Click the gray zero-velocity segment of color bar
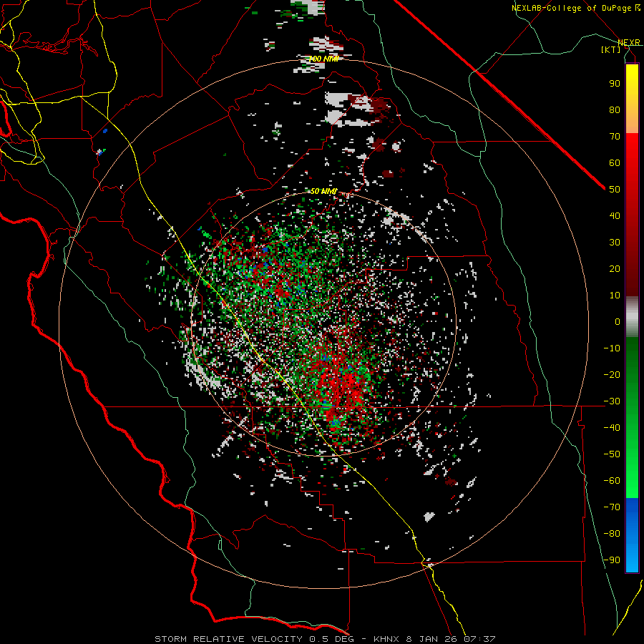 tap(632, 317)
